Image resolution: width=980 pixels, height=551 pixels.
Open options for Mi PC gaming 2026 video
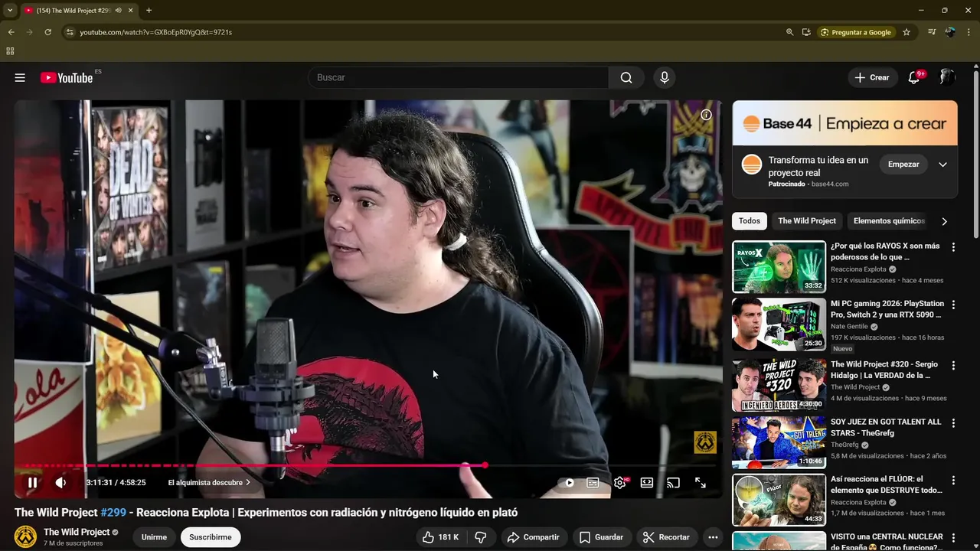[953, 305]
